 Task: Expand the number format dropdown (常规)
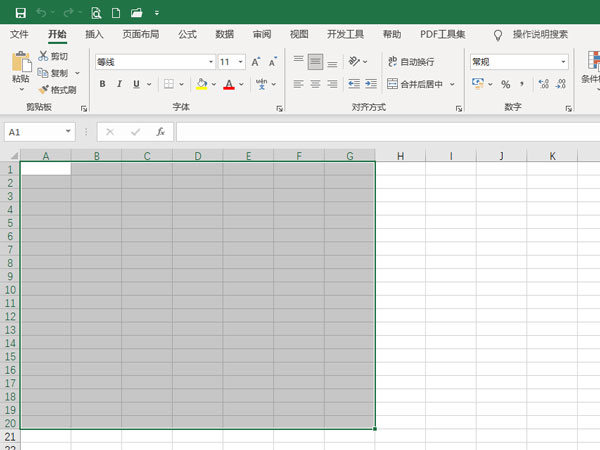coord(563,62)
